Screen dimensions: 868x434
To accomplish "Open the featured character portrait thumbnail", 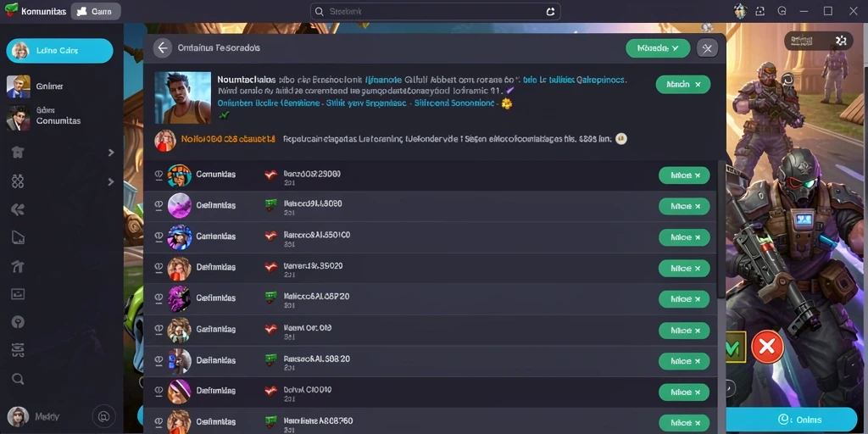I will 183,97.
